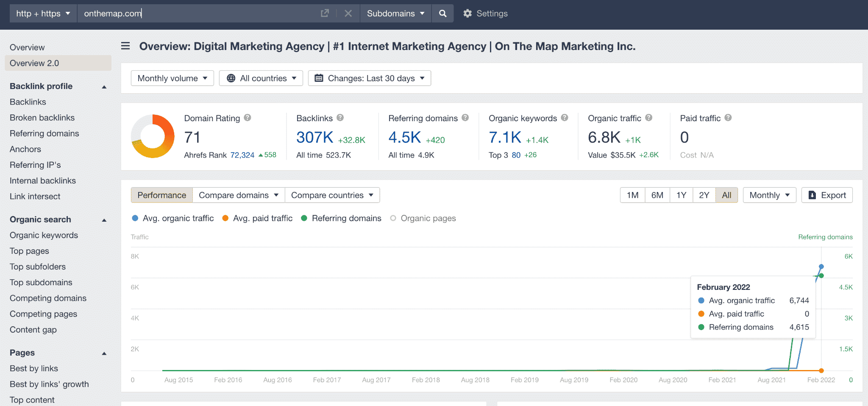The image size is (868, 406).
Task: Open Backlinks in the sidebar
Action: 28,102
